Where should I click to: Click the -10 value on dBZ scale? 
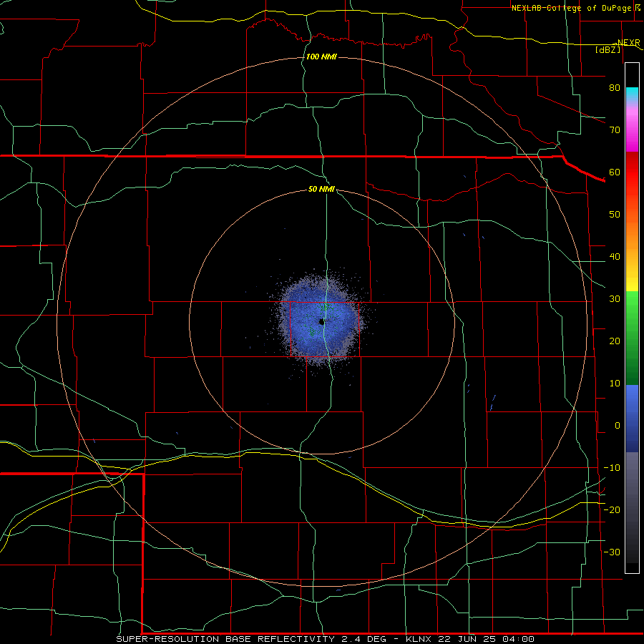[x=612, y=468]
